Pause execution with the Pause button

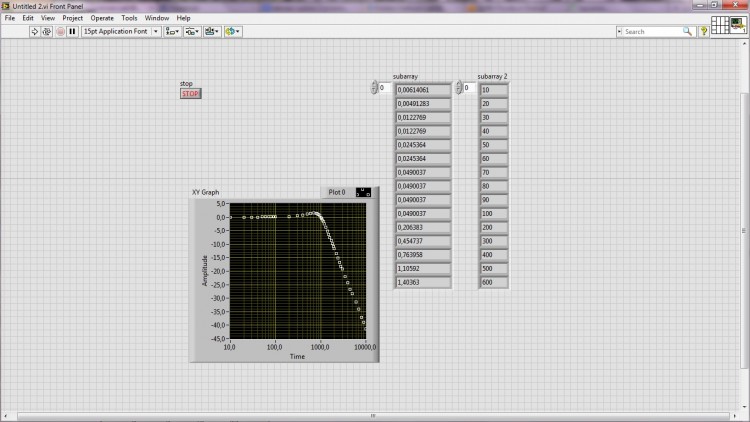coord(72,32)
